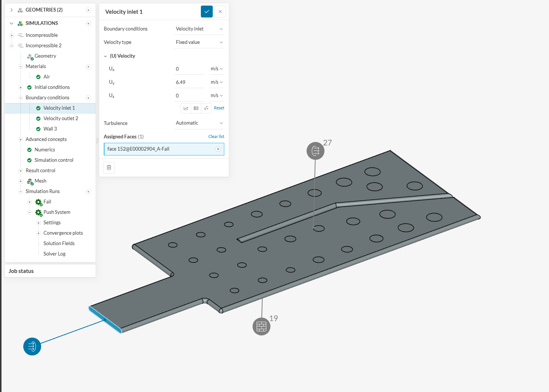This screenshot has height=392, width=549.
Task: Expand the Mesh tree node
Action: click(x=20, y=181)
